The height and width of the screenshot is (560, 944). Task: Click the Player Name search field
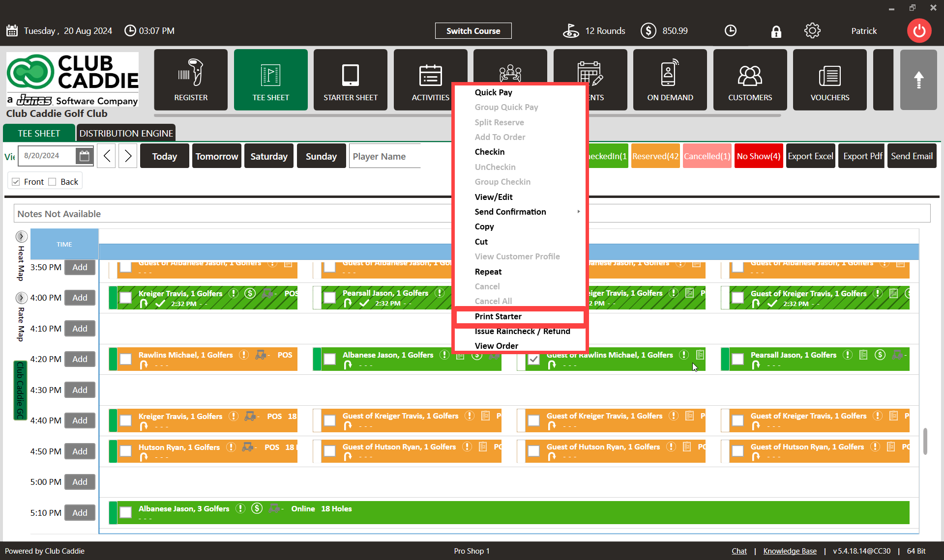pyautogui.click(x=384, y=156)
